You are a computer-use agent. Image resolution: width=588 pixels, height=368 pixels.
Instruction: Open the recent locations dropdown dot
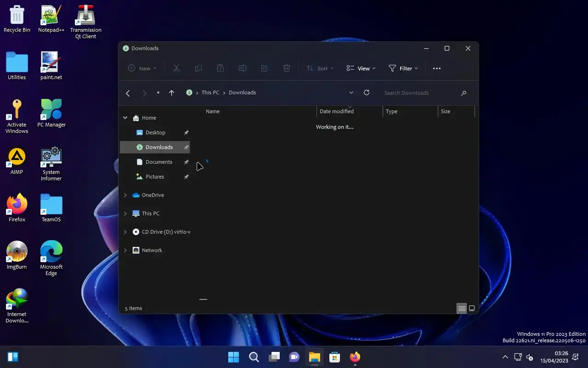pos(158,92)
